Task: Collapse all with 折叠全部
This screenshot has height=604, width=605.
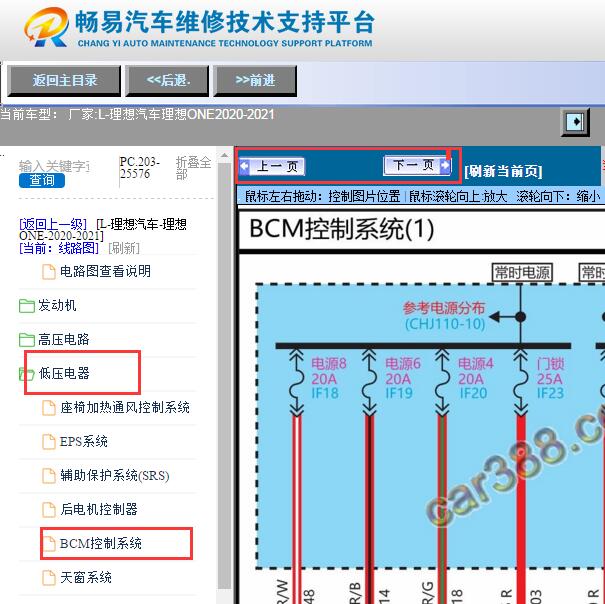Action: tap(193, 168)
